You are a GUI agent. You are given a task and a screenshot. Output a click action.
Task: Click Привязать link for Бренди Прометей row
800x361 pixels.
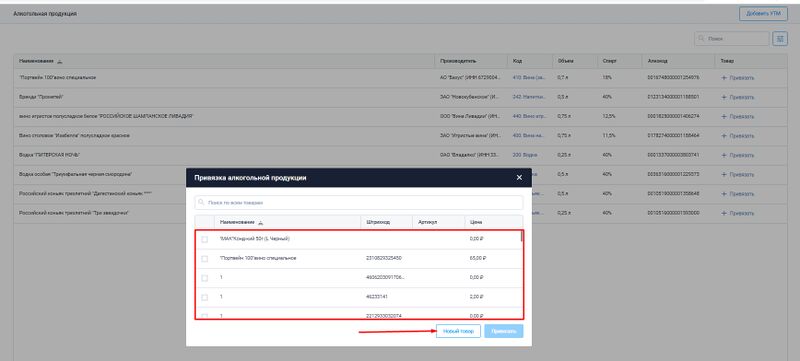[737, 97]
